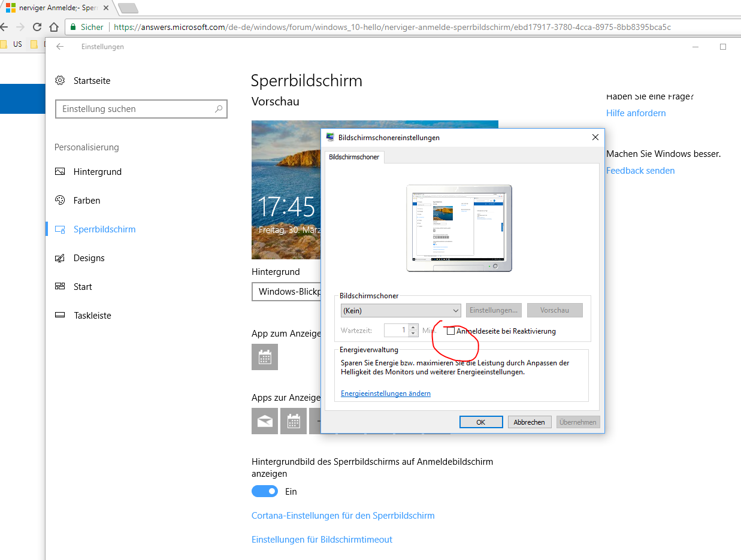Screen dimensions: 741x560
Task: Toggle Hintergrundbild auf Anmeldebildschirm switch
Action: (265, 491)
